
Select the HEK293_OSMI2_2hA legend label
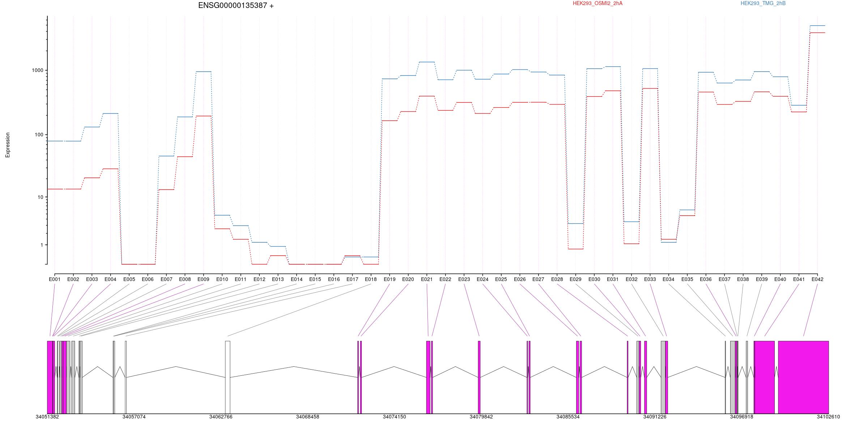[x=597, y=3]
